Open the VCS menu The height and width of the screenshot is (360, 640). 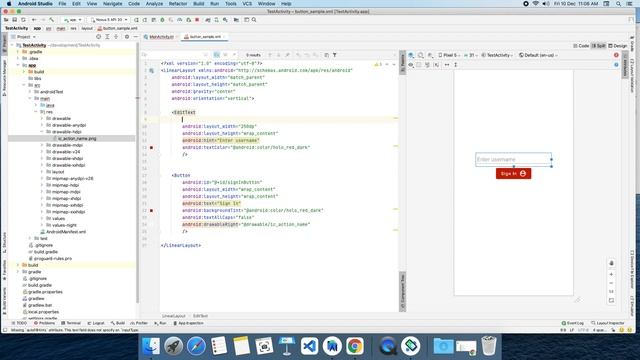coord(247,4)
